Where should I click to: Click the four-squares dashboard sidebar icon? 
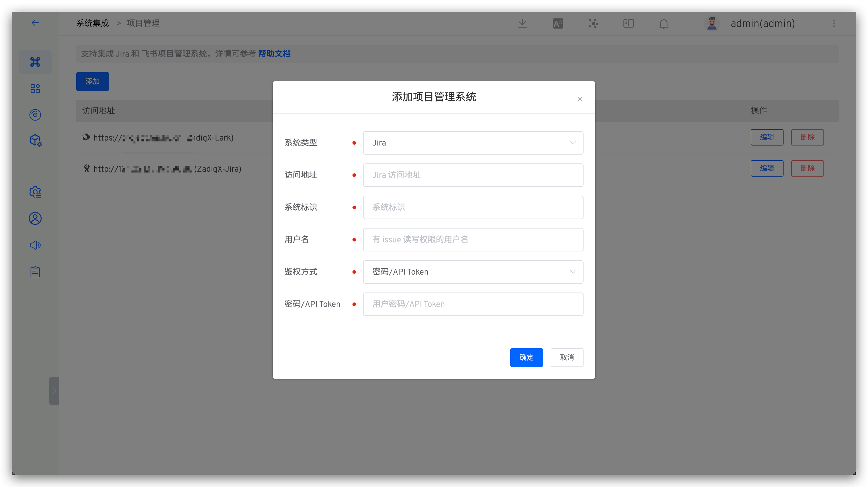pyautogui.click(x=35, y=89)
